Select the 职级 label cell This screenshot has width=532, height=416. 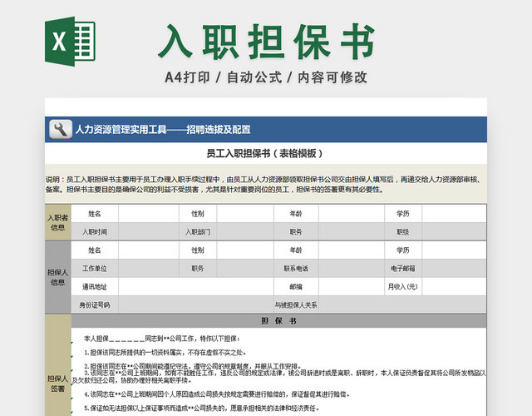(x=403, y=232)
